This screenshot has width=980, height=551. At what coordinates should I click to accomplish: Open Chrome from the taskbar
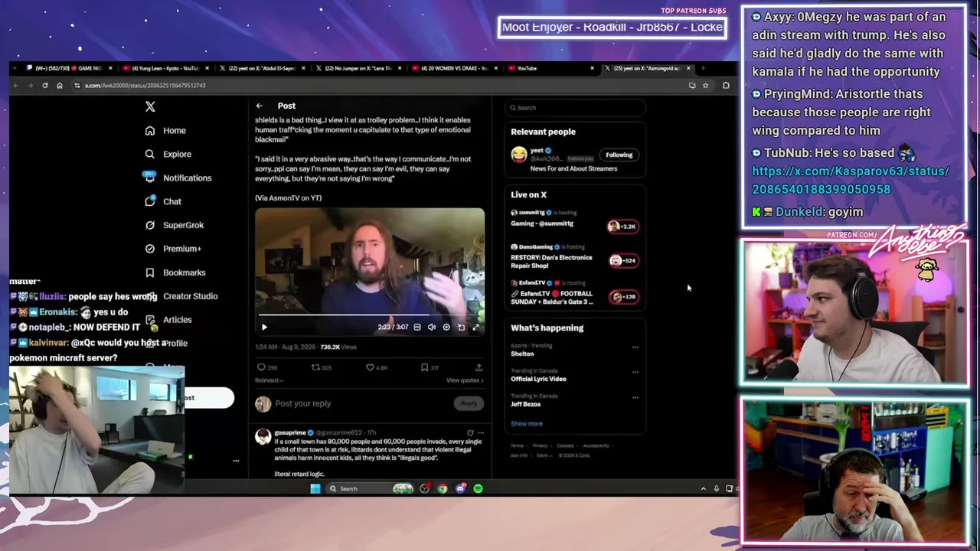click(x=443, y=488)
